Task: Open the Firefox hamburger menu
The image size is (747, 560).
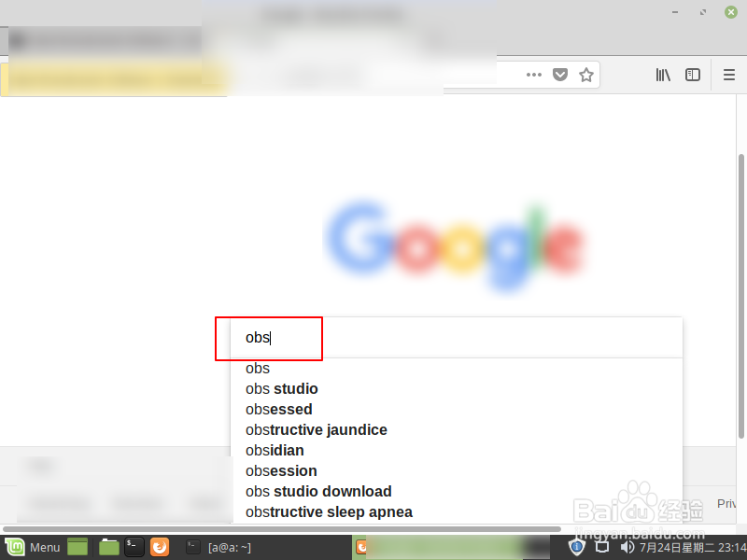Action: tap(729, 75)
